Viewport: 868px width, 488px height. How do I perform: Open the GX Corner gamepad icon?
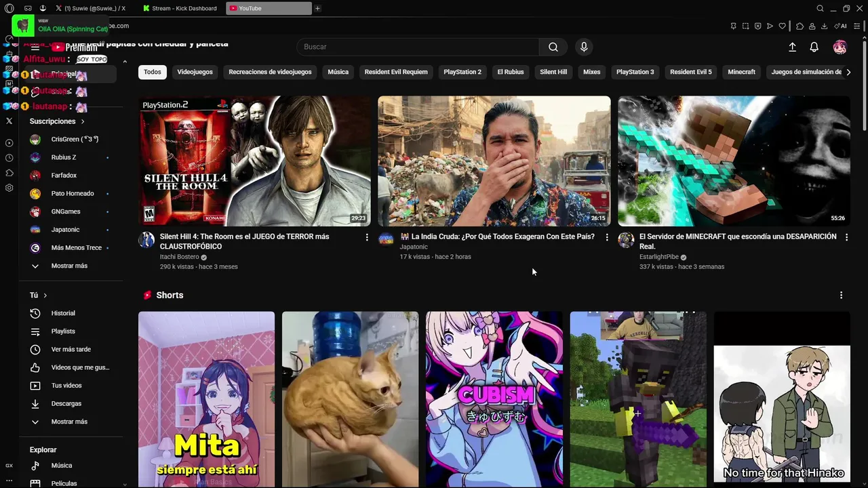pos(28,8)
